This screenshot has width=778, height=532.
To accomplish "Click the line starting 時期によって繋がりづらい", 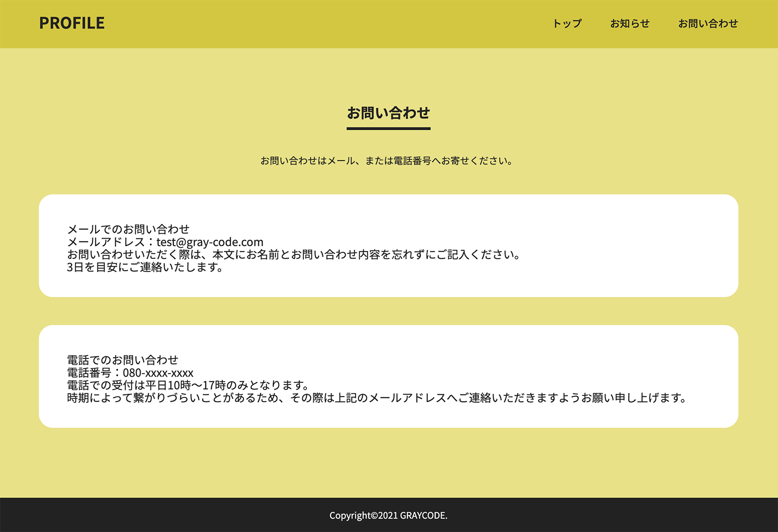I will (377, 397).
